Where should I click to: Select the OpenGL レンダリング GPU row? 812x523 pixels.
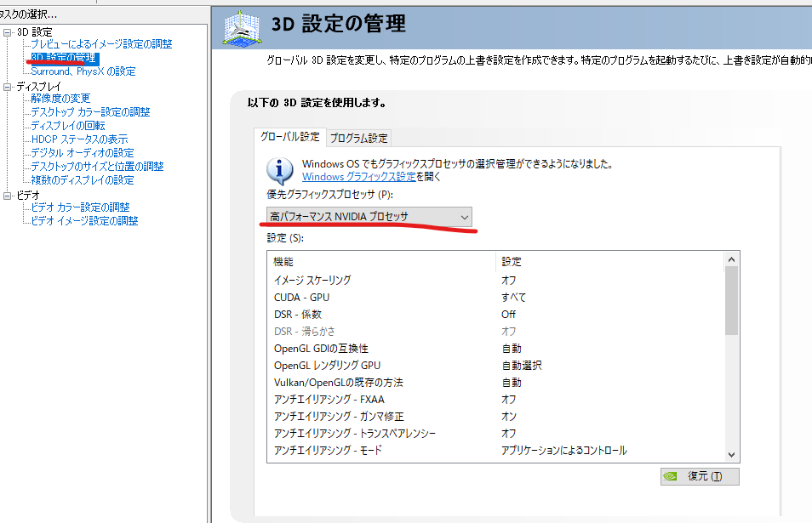[495, 365]
